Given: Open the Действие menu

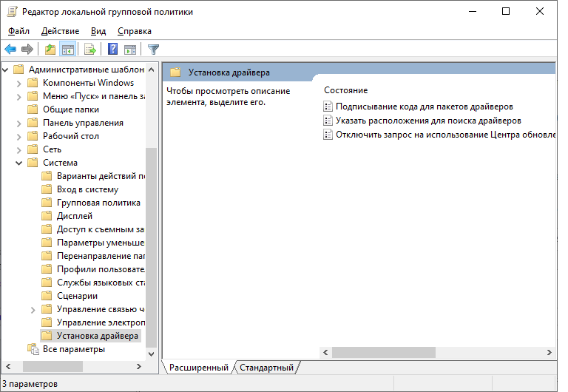Looking at the screenshot, I should [x=60, y=31].
